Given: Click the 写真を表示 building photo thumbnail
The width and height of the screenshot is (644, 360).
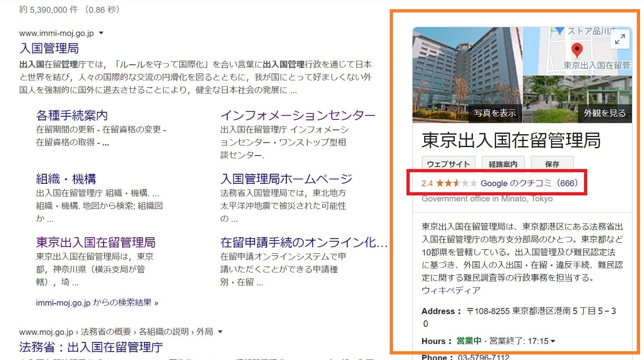Looking at the screenshot, I should point(467,75).
